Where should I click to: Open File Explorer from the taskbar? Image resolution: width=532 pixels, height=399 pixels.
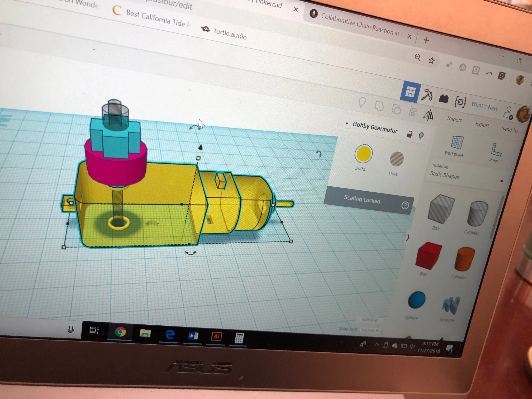[x=145, y=333]
